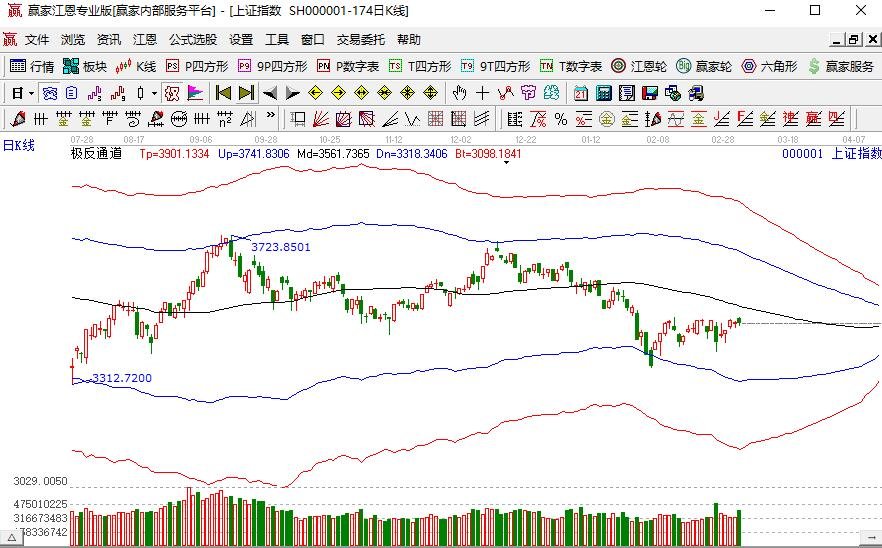
Task: Open the 赢家轮 tool
Action: click(704, 66)
